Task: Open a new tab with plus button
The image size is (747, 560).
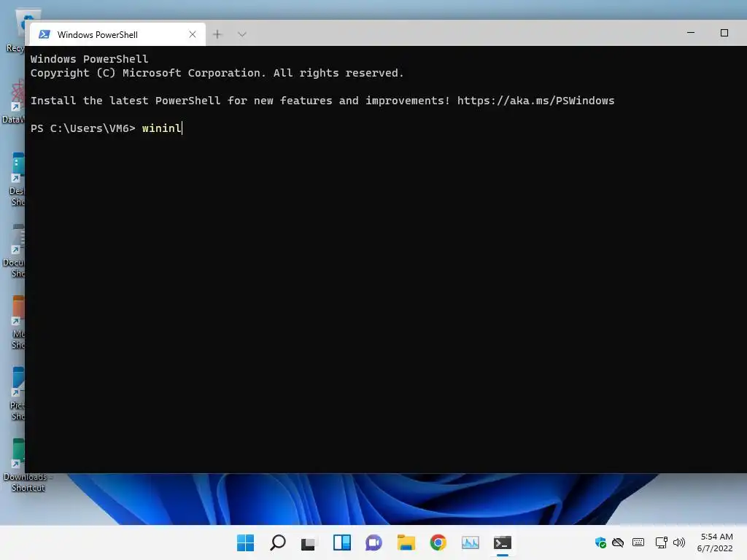Action: [x=217, y=34]
